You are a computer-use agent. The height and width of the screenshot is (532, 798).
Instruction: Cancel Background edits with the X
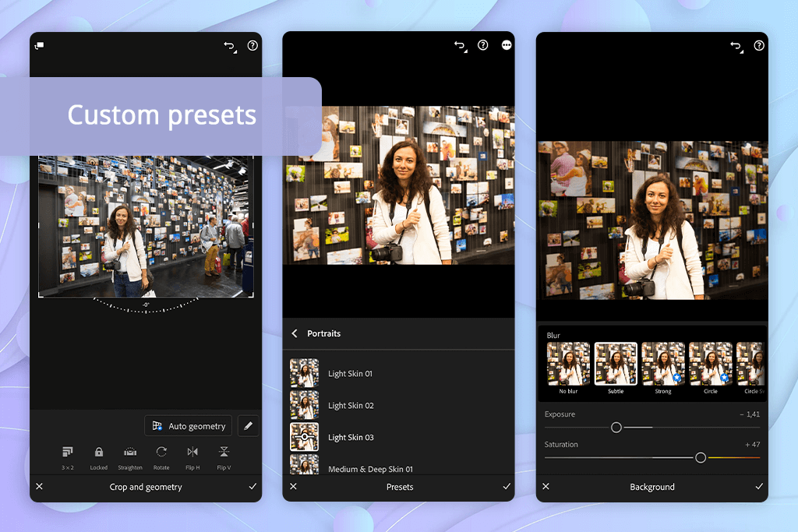tap(546, 486)
